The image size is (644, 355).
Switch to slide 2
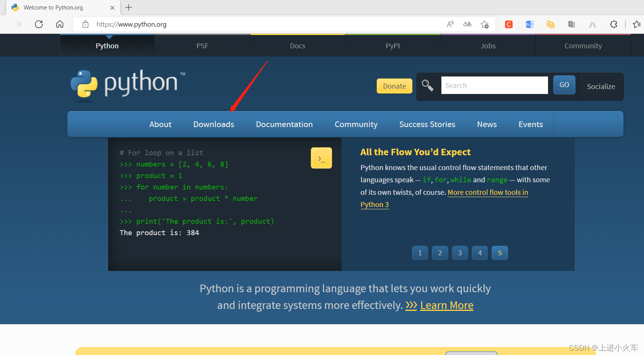pos(440,253)
